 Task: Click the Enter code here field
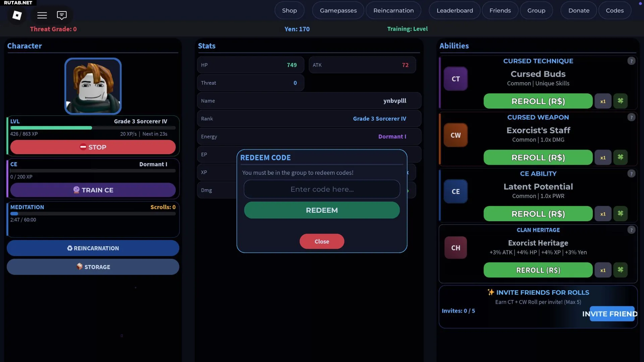(x=322, y=189)
